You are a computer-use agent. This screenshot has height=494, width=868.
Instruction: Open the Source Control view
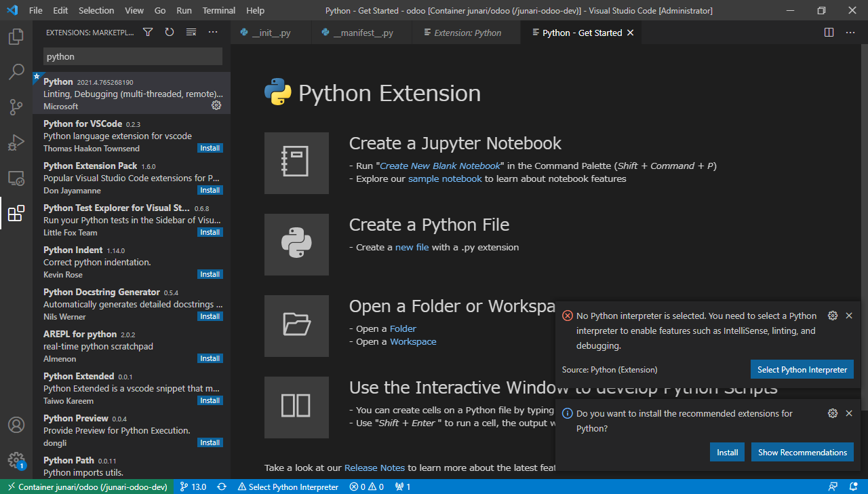pos(16,107)
